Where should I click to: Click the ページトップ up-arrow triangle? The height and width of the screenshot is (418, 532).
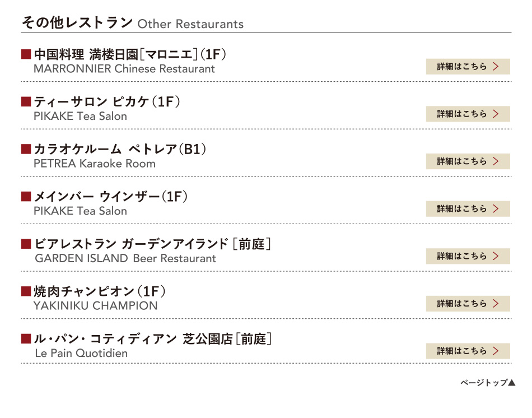point(511,383)
